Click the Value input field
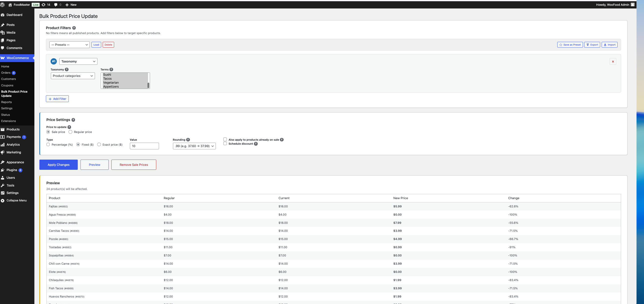This screenshot has height=304, width=644. point(144,146)
